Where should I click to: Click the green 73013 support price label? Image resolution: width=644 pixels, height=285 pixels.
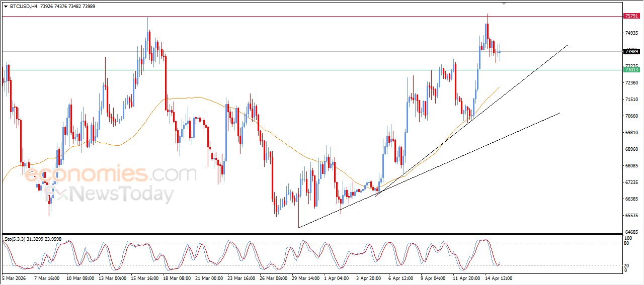(x=631, y=70)
